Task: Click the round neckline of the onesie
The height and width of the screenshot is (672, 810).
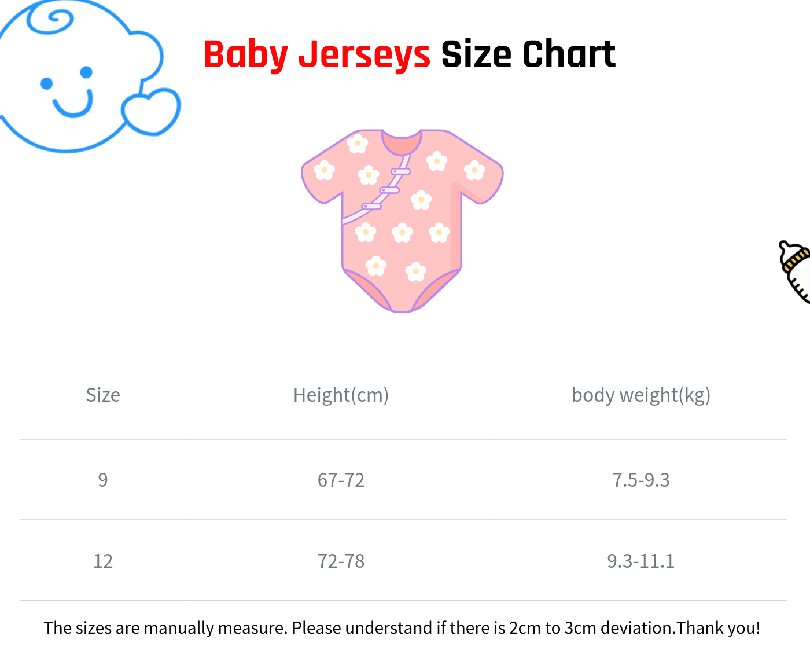Action: [x=402, y=141]
